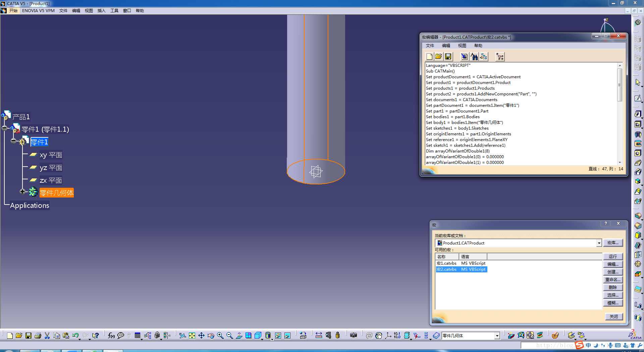Click the 宏库... button
The image size is (644, 352).
613,243
